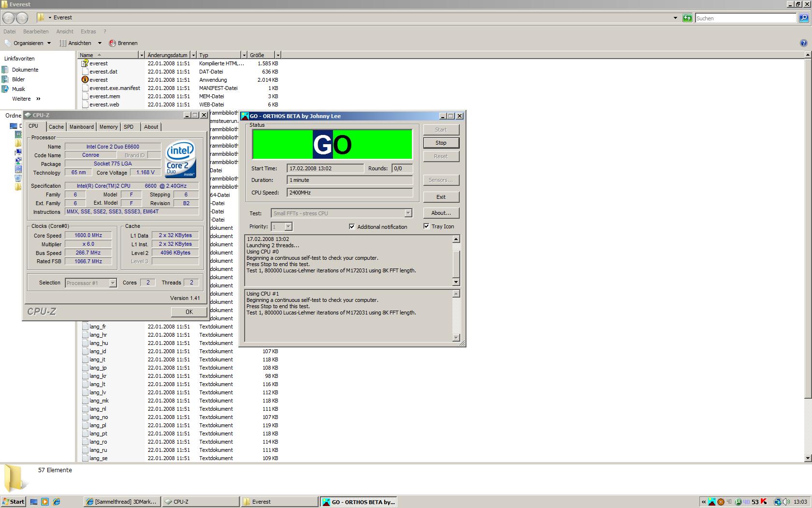Select the lang_ru text document row
Screen dimensions: 812x508
click(x=180, y=450)
